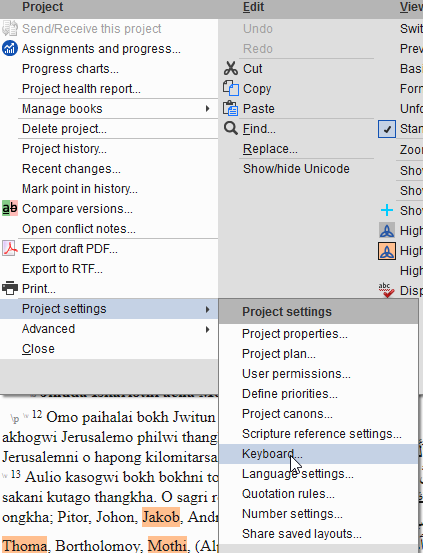This screenshot has height=553, width=423.
Task: Open the Edit menu header
Action: (253, 7)
